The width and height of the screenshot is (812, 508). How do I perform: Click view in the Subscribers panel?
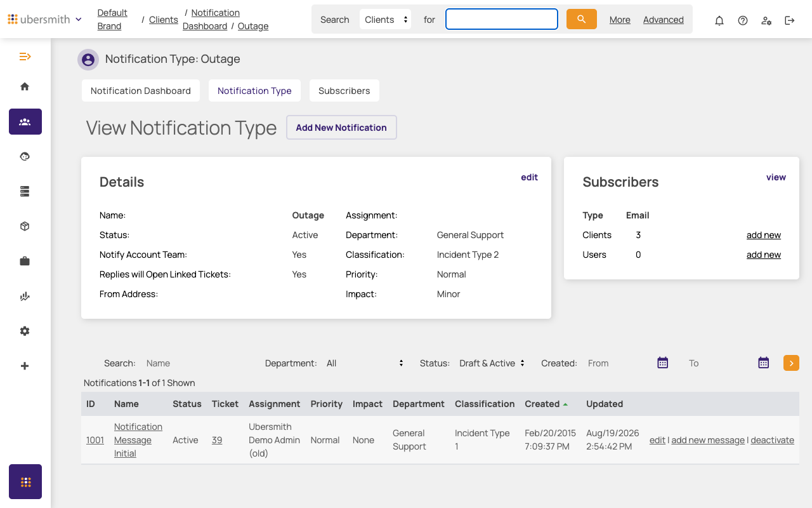[x=776, y=177]
